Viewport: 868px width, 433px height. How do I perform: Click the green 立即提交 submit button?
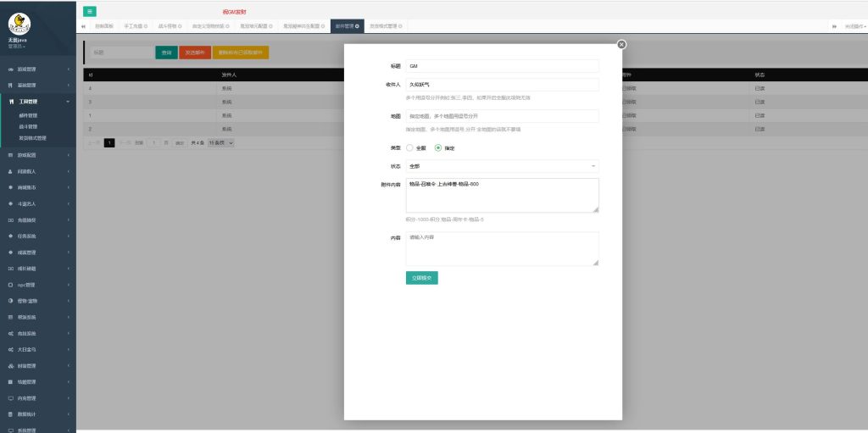(422, 277)
